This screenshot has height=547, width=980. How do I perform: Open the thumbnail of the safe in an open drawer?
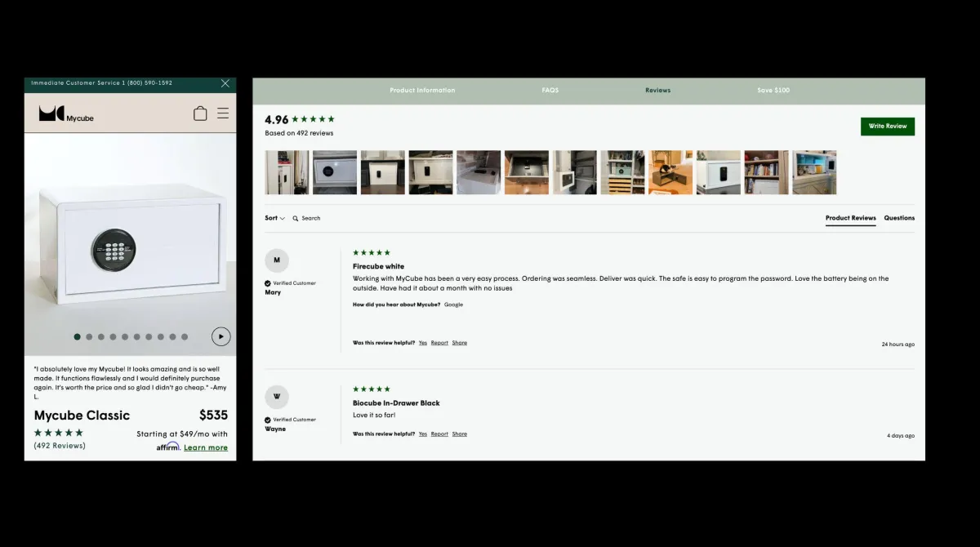tap(527, 172)
